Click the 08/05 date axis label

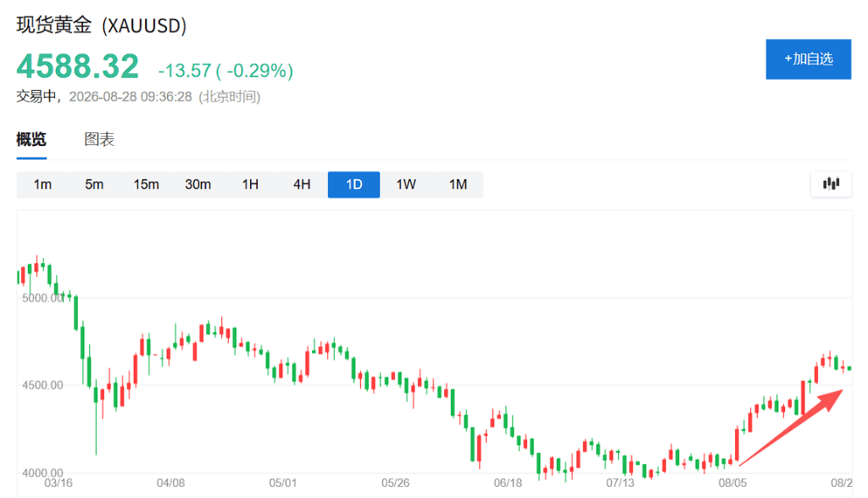click(x=732, y=483)
